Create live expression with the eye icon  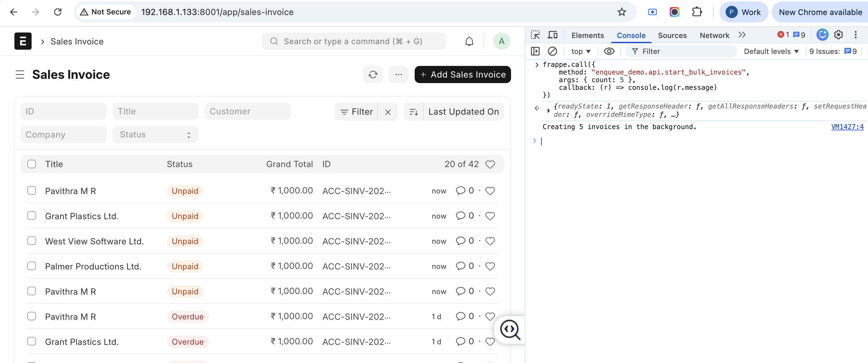tap(609, 51)
